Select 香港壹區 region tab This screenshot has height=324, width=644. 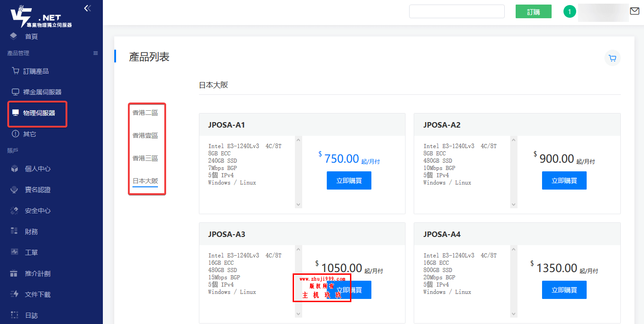[x=145, y=135]
